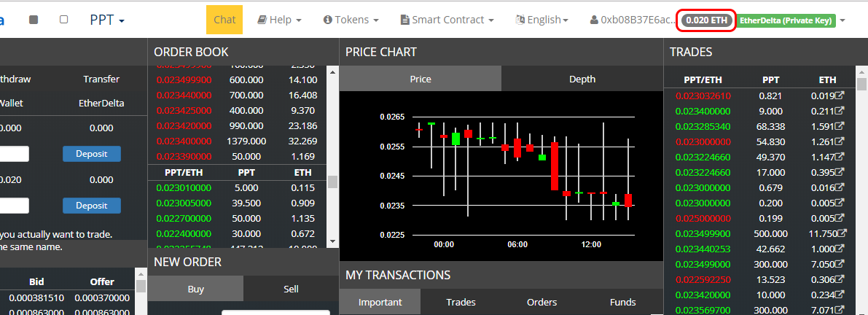The width and height of the screenshot is (868, 315).
Task: Click the Bid column header
Action: coord(36,281)
